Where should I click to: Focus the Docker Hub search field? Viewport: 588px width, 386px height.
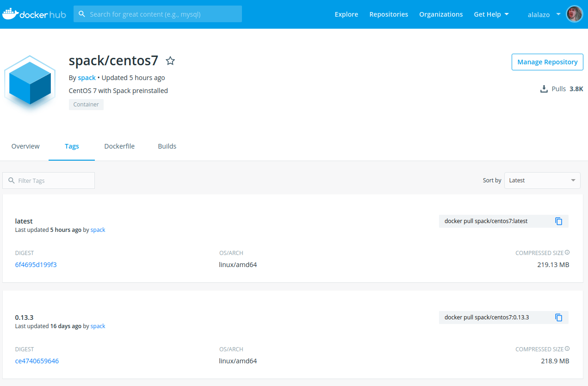pyautogui.click(x=158, y=14)
